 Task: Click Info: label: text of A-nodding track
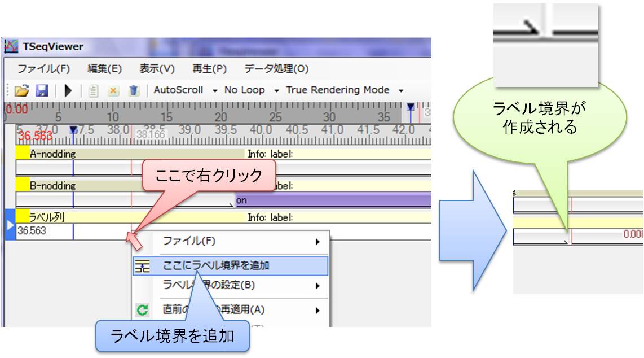click(x=270, y=154)
